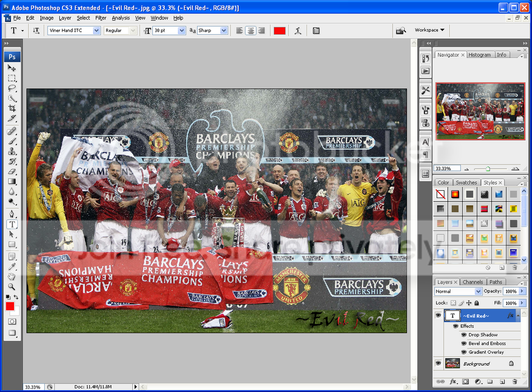Select the Hand tool

(12, 277)
